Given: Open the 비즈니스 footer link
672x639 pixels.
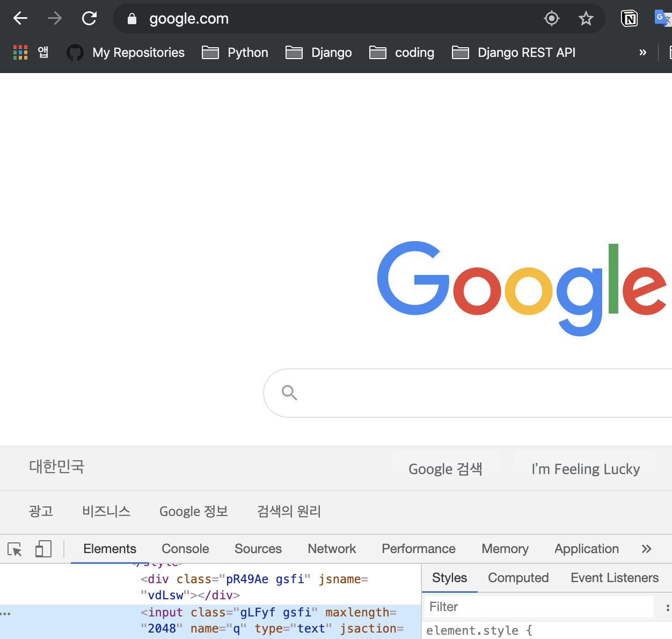Looking at the screenshot, I should 106,511.
